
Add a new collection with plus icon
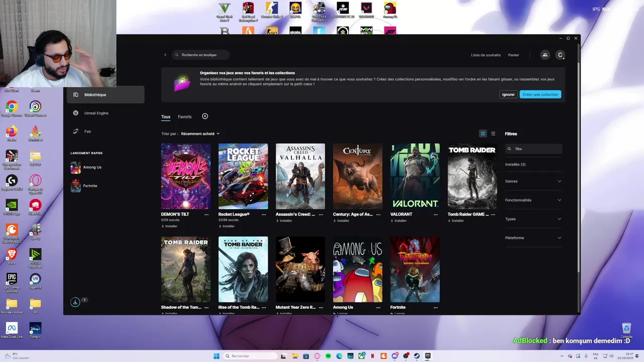tap(205, 116)
